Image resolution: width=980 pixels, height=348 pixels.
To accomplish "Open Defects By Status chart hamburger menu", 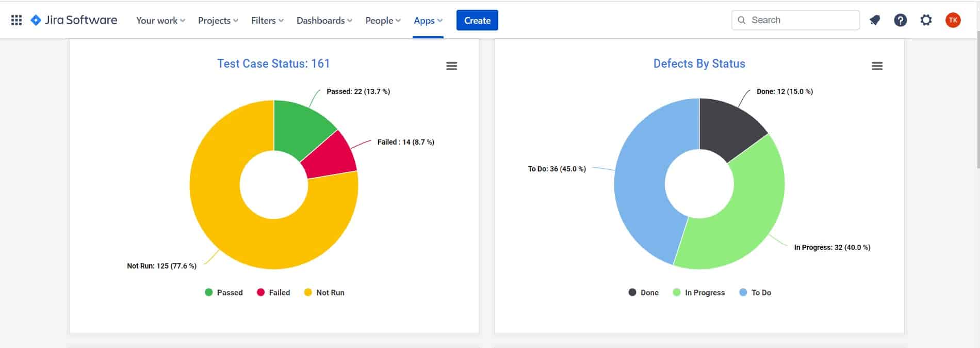I will click(877, 66).
